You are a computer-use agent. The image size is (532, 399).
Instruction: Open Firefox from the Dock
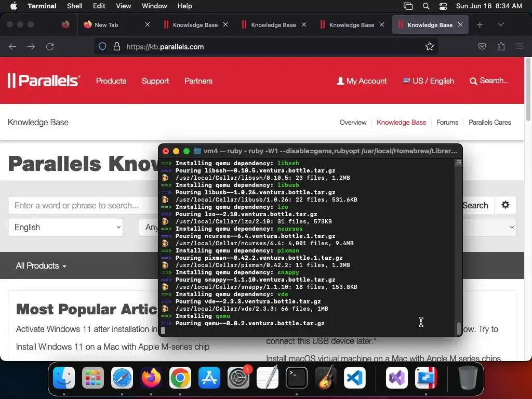pos(151,378)
